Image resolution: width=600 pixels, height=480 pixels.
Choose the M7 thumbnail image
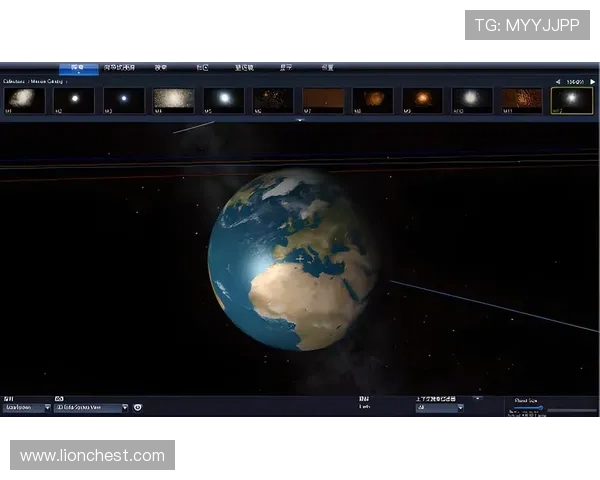pos(323,99)
